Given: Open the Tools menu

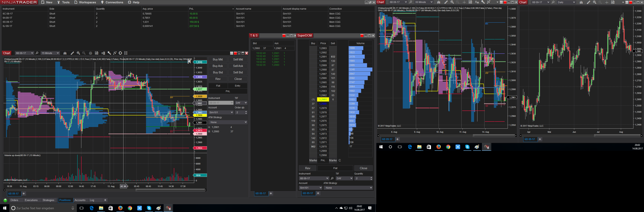Looking at the screenshot, I should click(63, 2).
